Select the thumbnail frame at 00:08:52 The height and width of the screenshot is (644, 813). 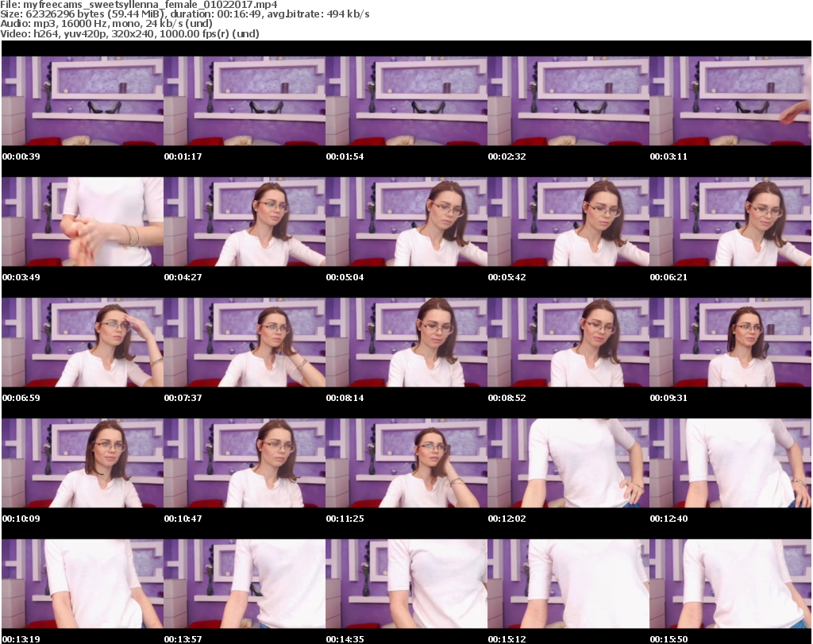click(568, 342)
